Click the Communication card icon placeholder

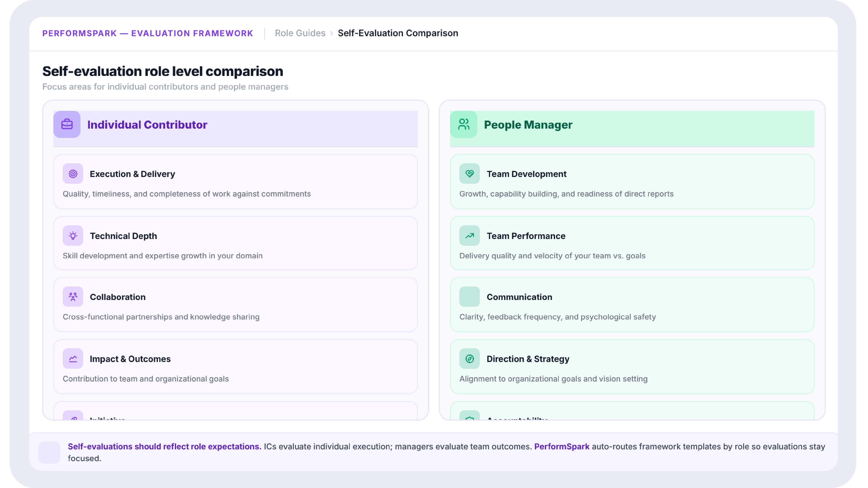pyautogui.click(x=469, y=297)
